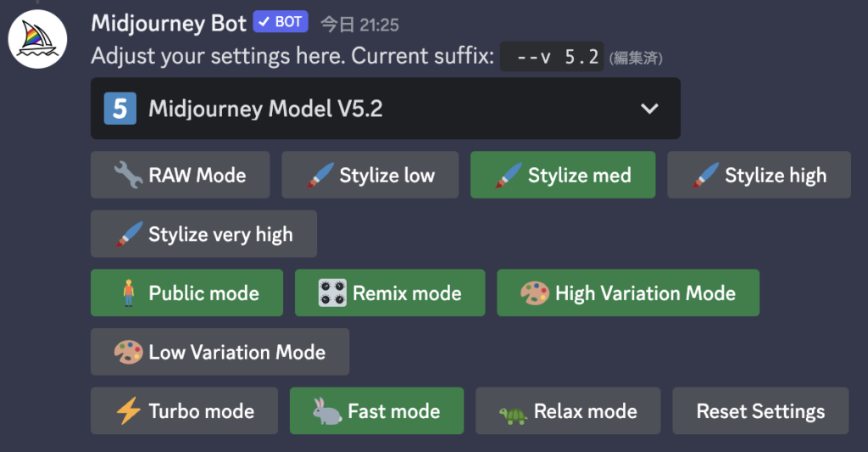Click the lightning bolt icon on Turbo mode

tap(129, 411)
